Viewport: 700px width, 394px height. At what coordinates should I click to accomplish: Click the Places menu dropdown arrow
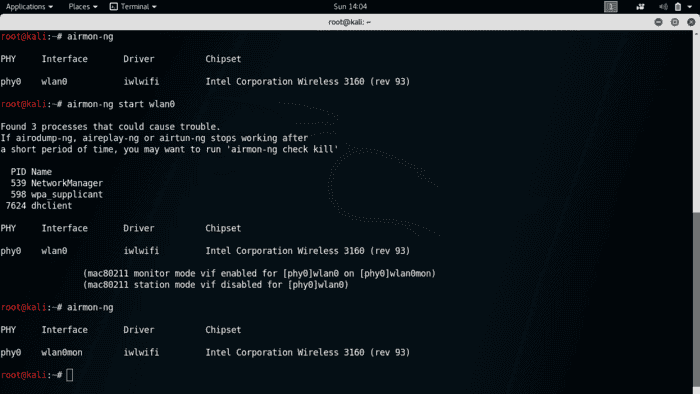(95, 7)
